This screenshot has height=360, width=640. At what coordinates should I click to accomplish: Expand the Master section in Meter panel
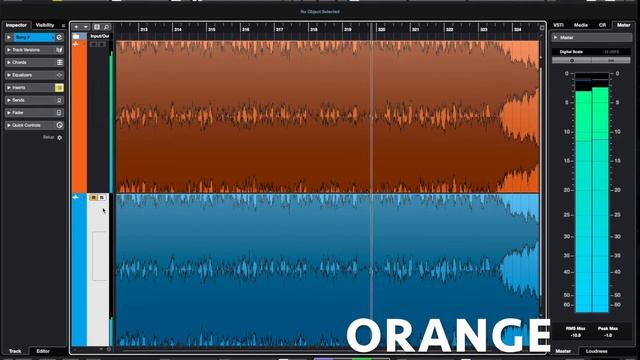tap(556, 38)
